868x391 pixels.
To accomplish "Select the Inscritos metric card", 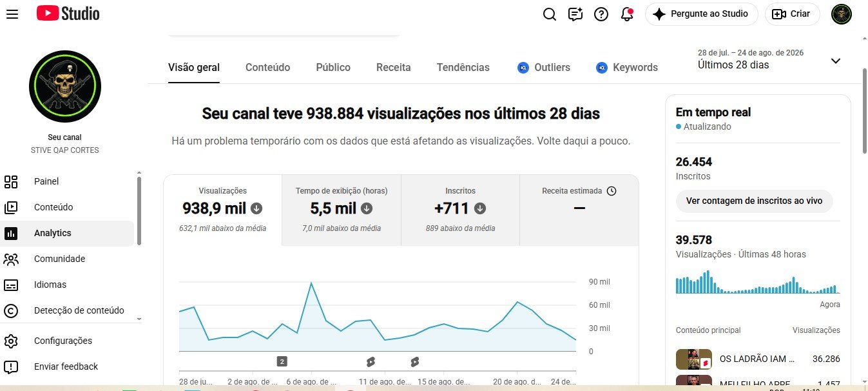I will pos(460,210).
